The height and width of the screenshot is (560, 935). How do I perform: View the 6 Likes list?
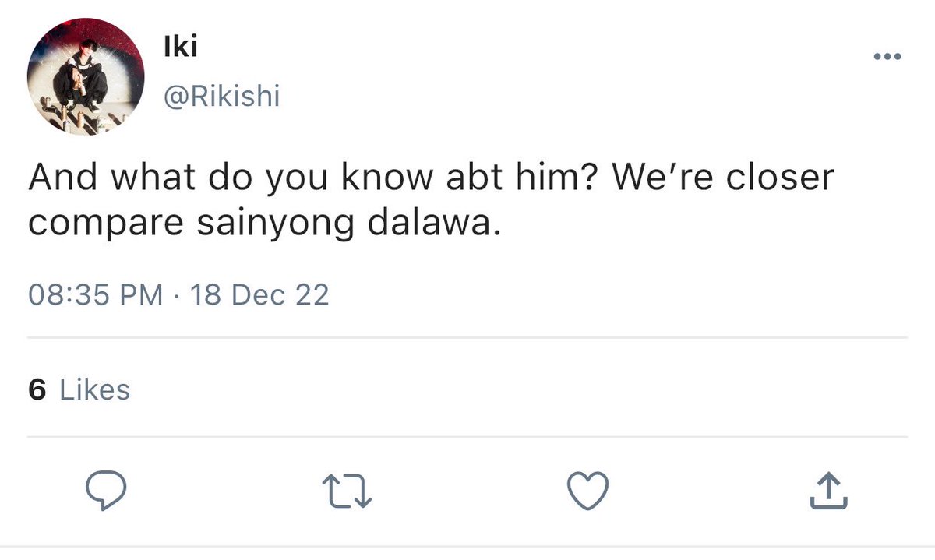(79, 389)
